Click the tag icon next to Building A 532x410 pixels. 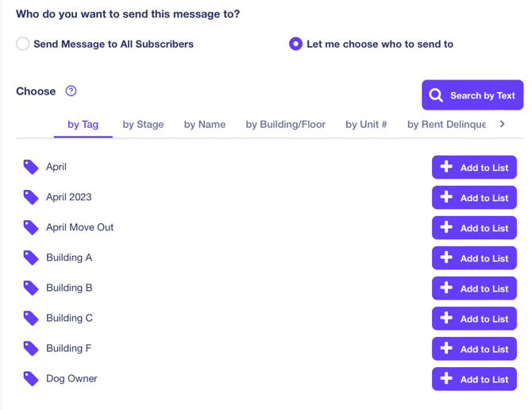pyautogui.click(x=31, y=257)
